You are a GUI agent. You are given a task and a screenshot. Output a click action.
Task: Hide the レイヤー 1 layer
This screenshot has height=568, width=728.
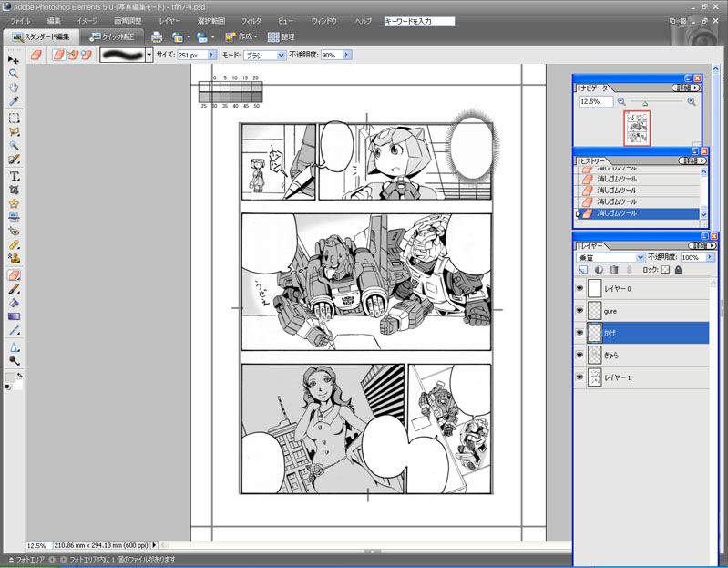(579, 377)
